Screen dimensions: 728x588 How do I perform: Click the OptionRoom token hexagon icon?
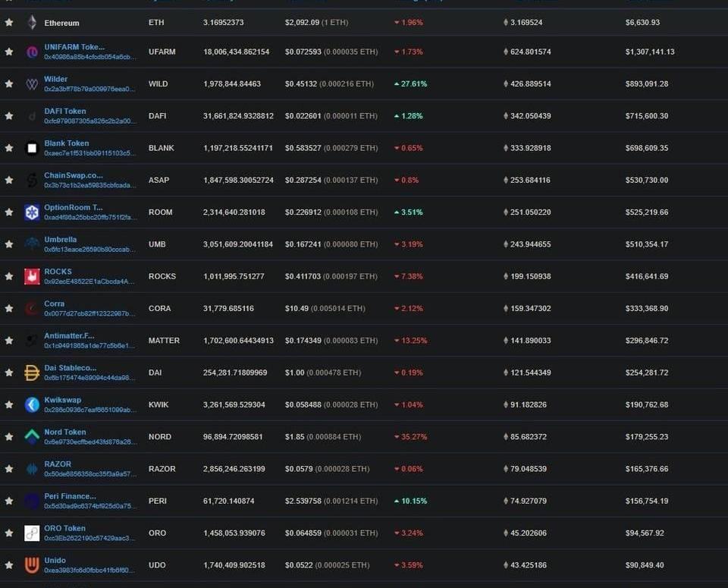(32, 212)
